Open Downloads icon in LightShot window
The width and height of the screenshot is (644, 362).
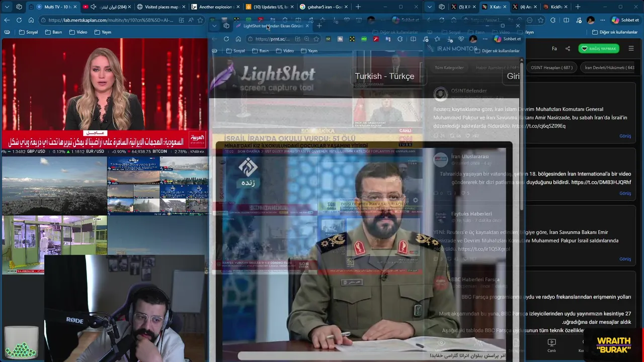click(x=450, y=39)
